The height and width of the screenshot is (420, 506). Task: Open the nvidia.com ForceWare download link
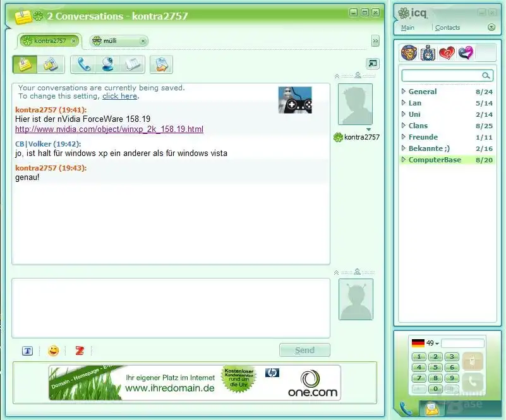pos(109,129)
